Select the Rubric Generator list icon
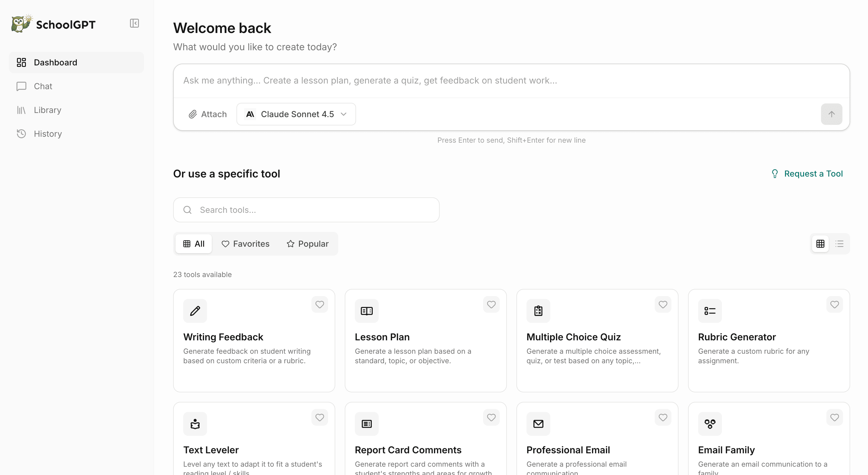Viewport: 868px width, 475px height. 710,310
